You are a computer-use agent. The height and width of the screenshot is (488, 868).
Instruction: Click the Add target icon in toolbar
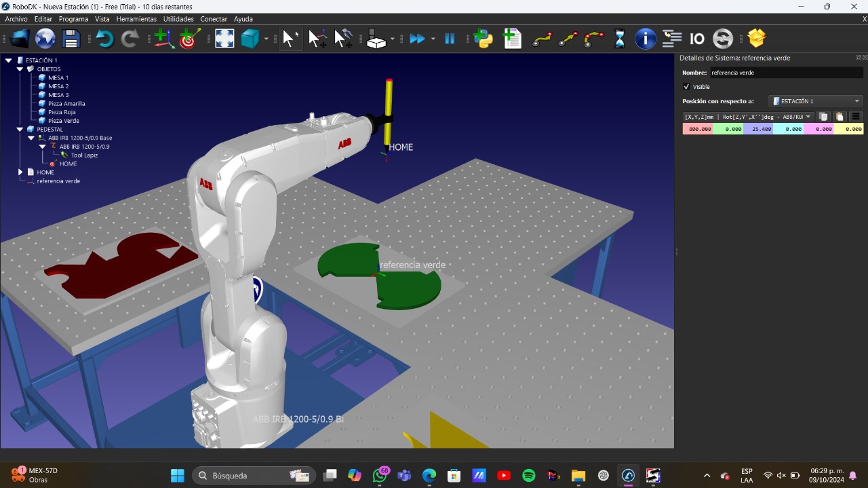[x=190, y=39]
